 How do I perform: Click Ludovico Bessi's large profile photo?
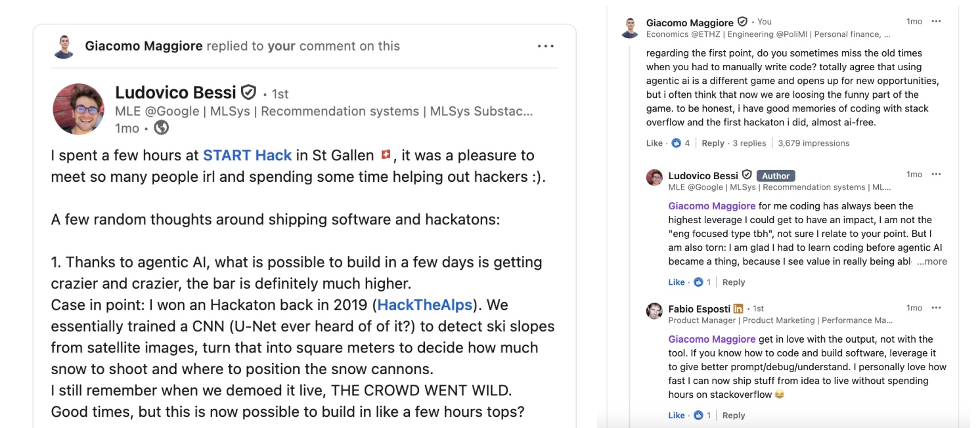(x=78, y=109)
